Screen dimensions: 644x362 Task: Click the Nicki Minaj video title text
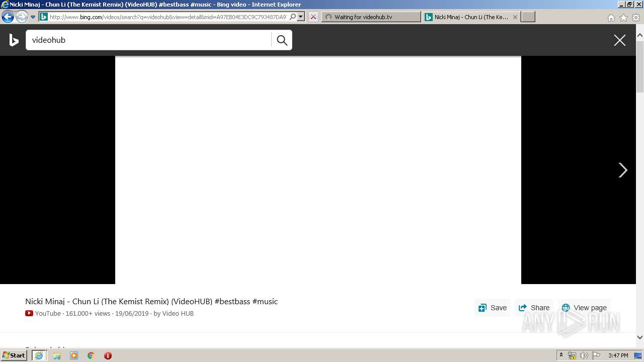click(151, 302)
